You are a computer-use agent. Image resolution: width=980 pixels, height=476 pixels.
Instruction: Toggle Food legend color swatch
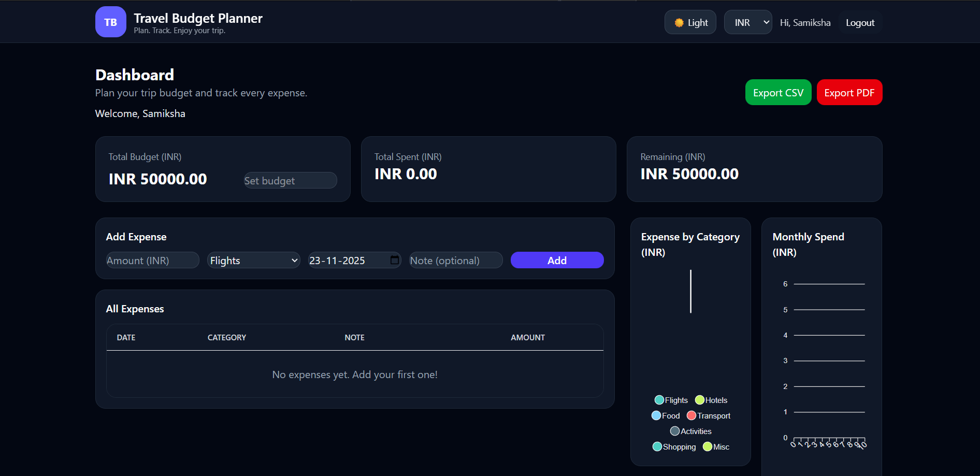pos(656,415)
